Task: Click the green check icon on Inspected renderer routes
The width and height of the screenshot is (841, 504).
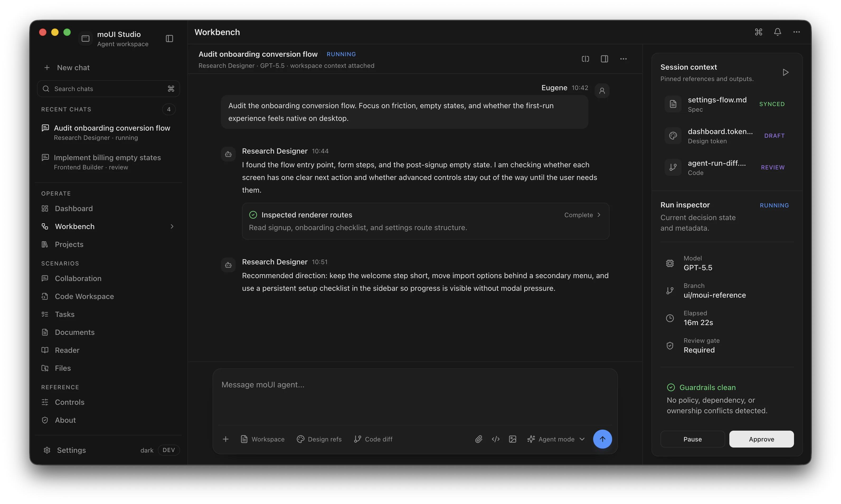Action: pyautogui.click(x=253, y=215)
